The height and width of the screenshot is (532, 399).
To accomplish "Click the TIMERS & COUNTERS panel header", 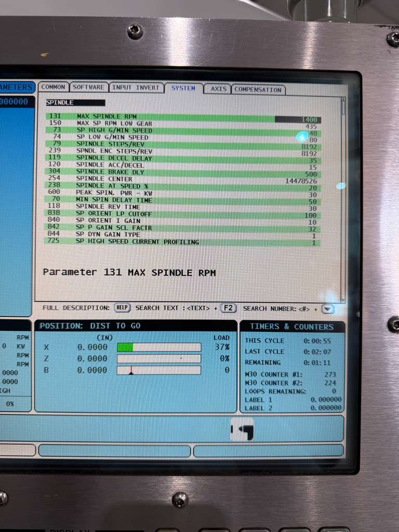I will pyautogui.click(x=292, y=327).
